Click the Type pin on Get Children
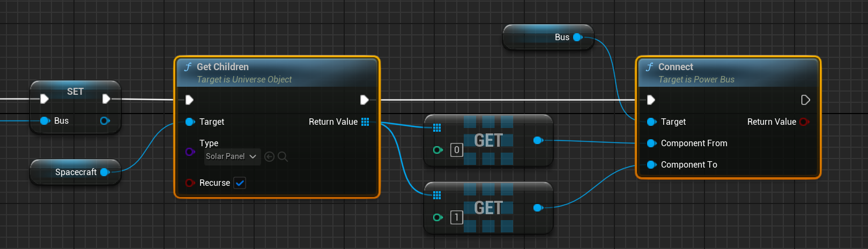This screenshot has width=868, height=249. (x=190, y=152)
